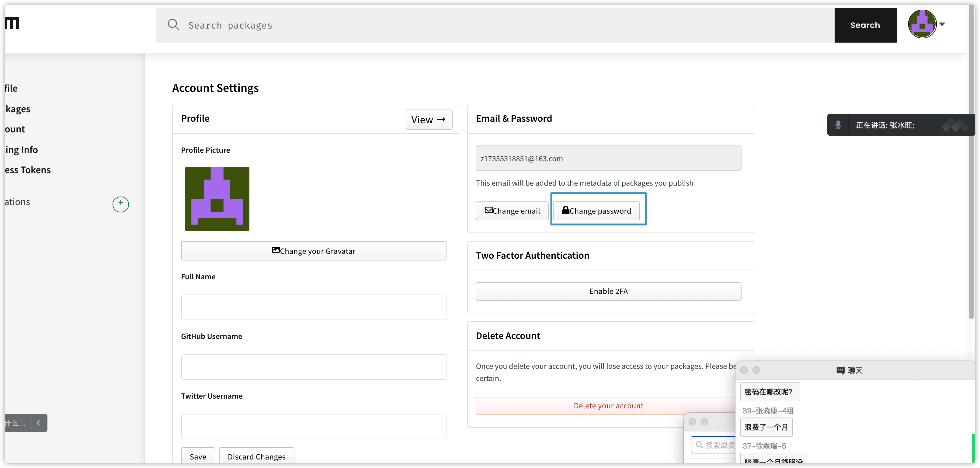Save the profile changes
Image resolution: width=980 pixels, height=468 pixels.
(198, 456)
